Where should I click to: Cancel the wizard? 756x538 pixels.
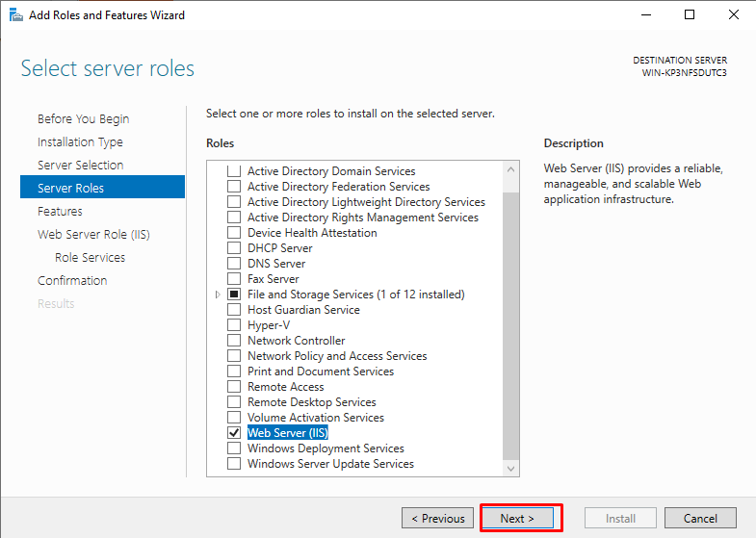coord(700,518)
